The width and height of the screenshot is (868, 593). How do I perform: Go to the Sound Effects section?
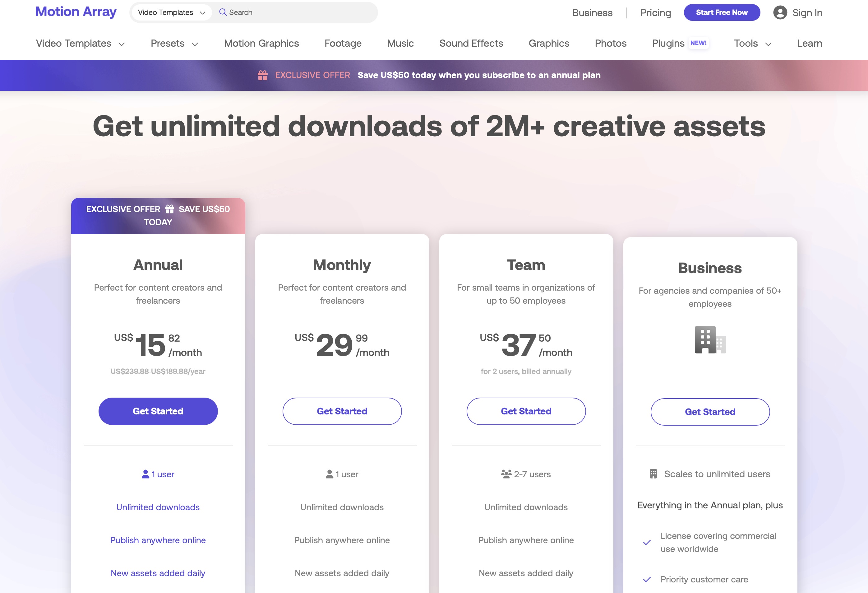pos(471,43)
